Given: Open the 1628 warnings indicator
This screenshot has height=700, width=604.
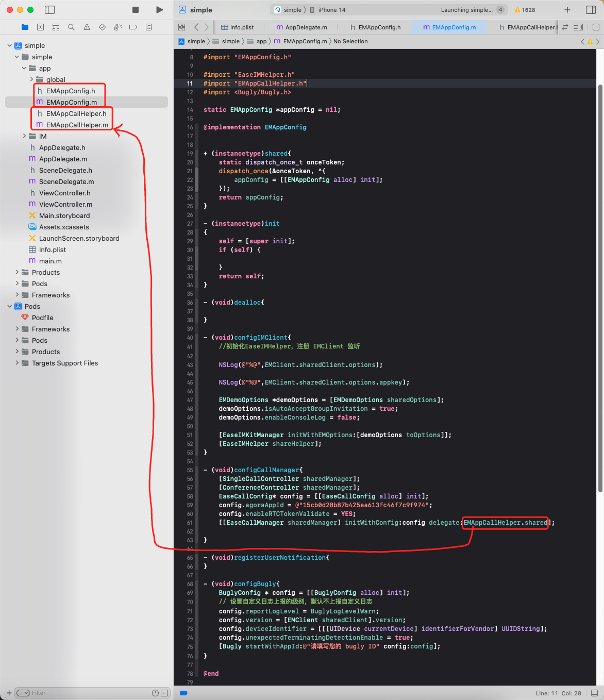Looking at the screenshot, I should (x=525, y=10).
